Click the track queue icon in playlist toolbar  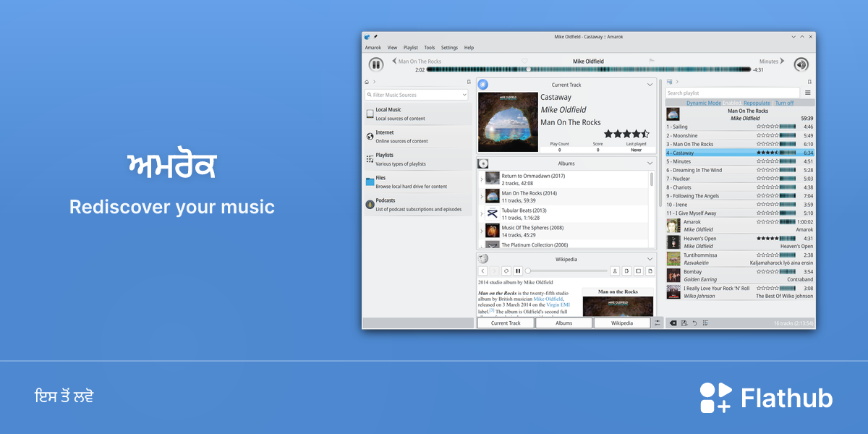[x=705, y=323]
